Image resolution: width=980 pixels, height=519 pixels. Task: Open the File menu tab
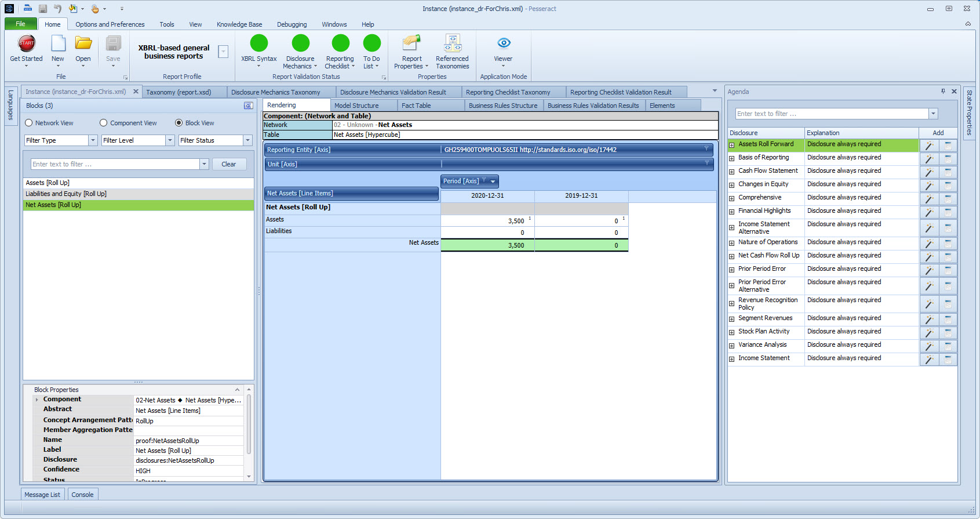tap(21, 24)
